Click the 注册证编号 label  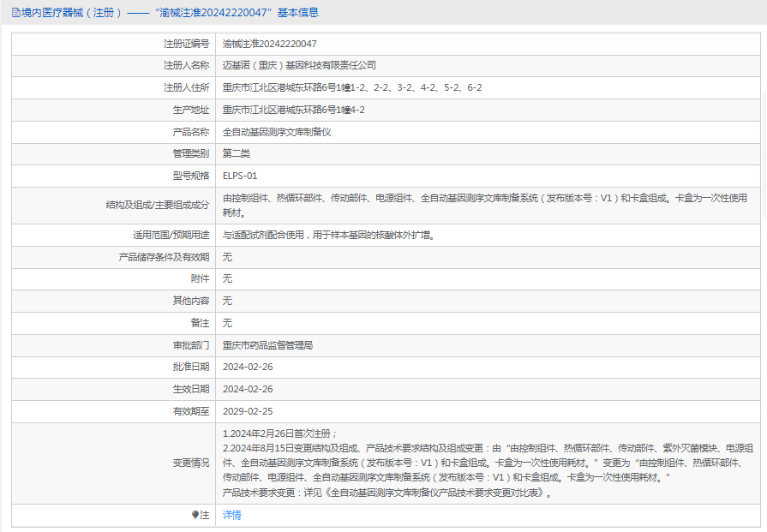tap(186, 44)
